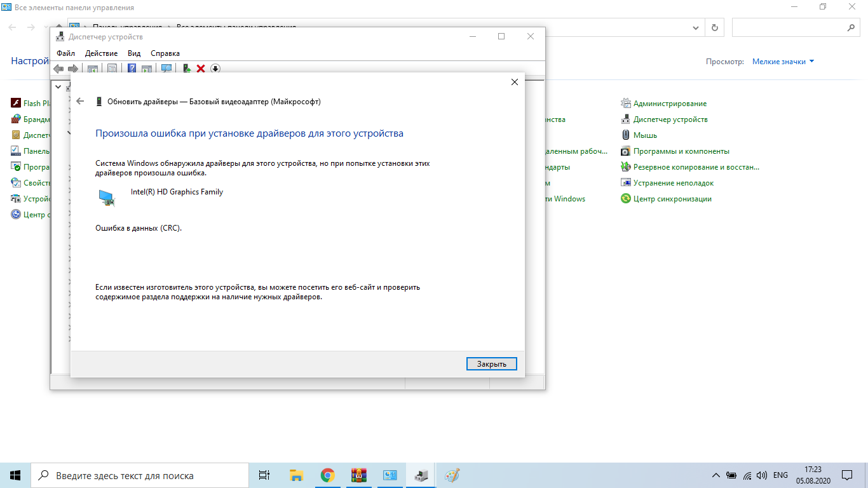Click the disable device down-arrow toolbar icon
Screen dimensions: 868x488
point(215,69)
